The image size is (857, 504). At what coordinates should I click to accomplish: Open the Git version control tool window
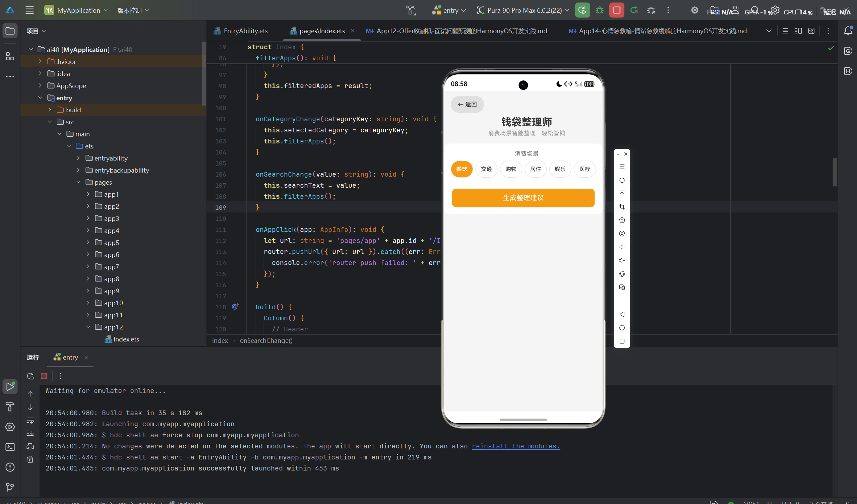coord(10,487)
